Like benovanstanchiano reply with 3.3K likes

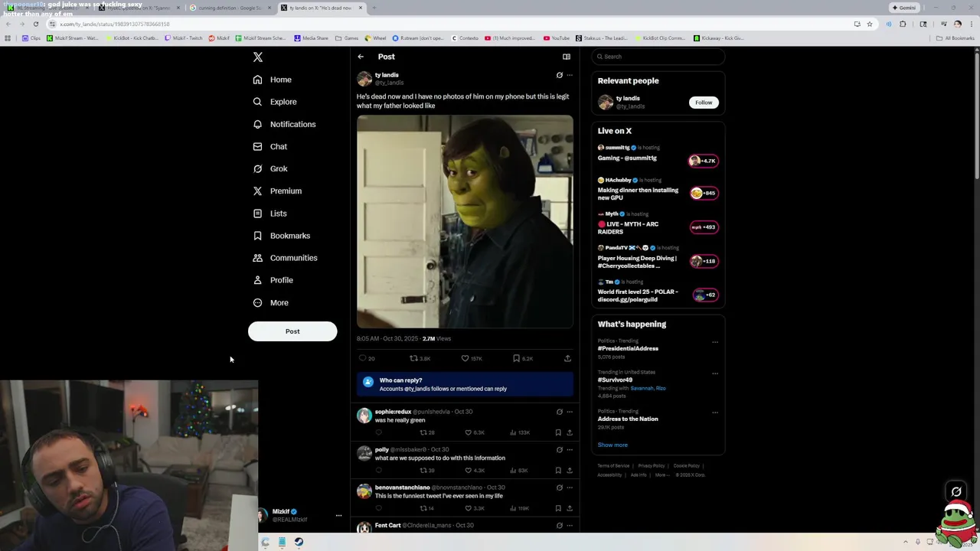[x=475, y=508]
